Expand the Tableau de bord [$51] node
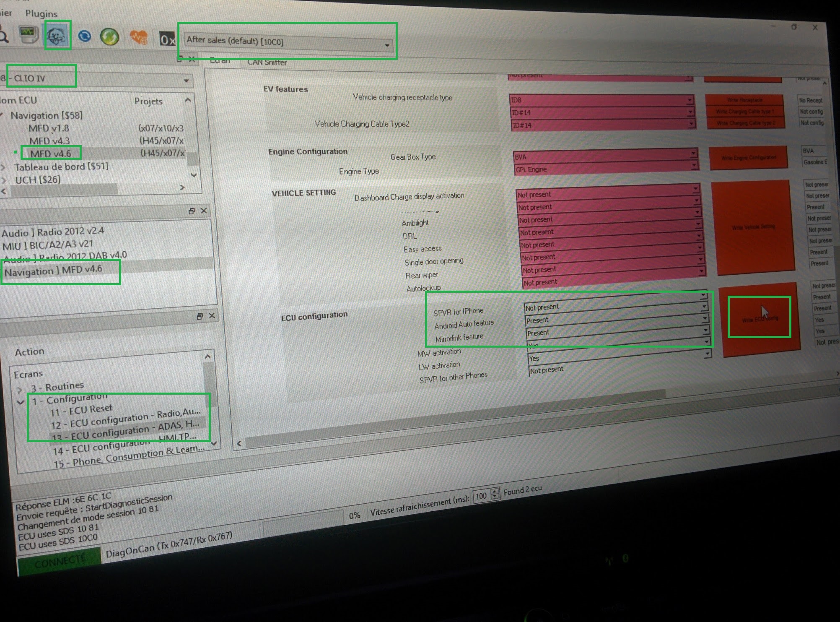Viewport: 840px width, 622px height. click(3, 167)
